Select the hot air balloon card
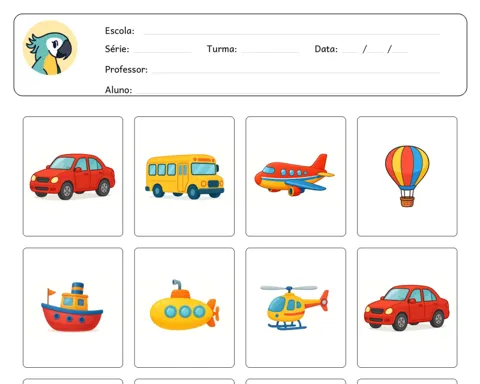The width and height of the screenshot is (480, 384). [x=407, y=176]
